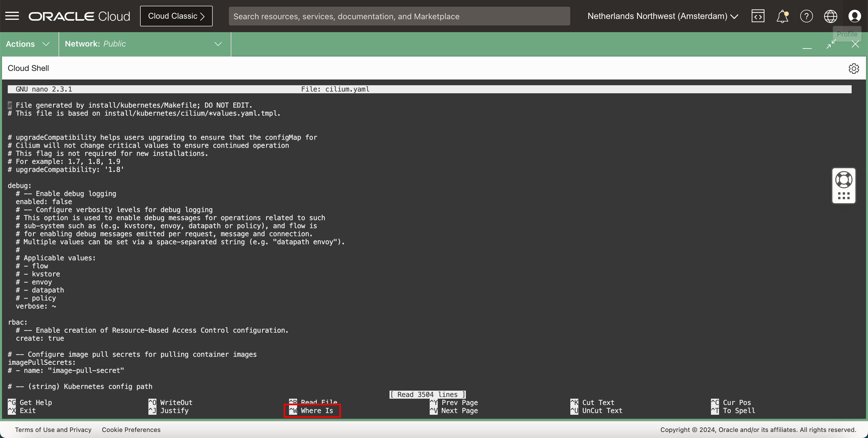This screenshot has width=868, height=438.
Task: Click Where Is in nano shortcuts
Action: (x=312, y=411)
